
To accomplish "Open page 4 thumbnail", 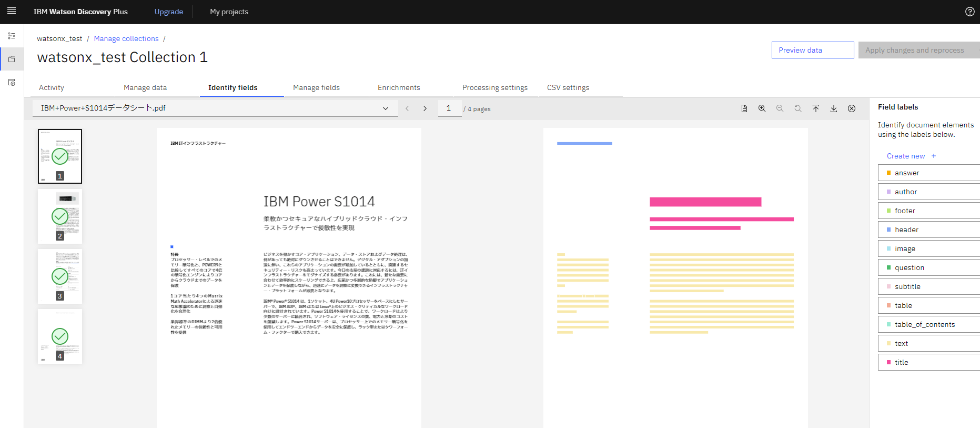I will 60,336.
